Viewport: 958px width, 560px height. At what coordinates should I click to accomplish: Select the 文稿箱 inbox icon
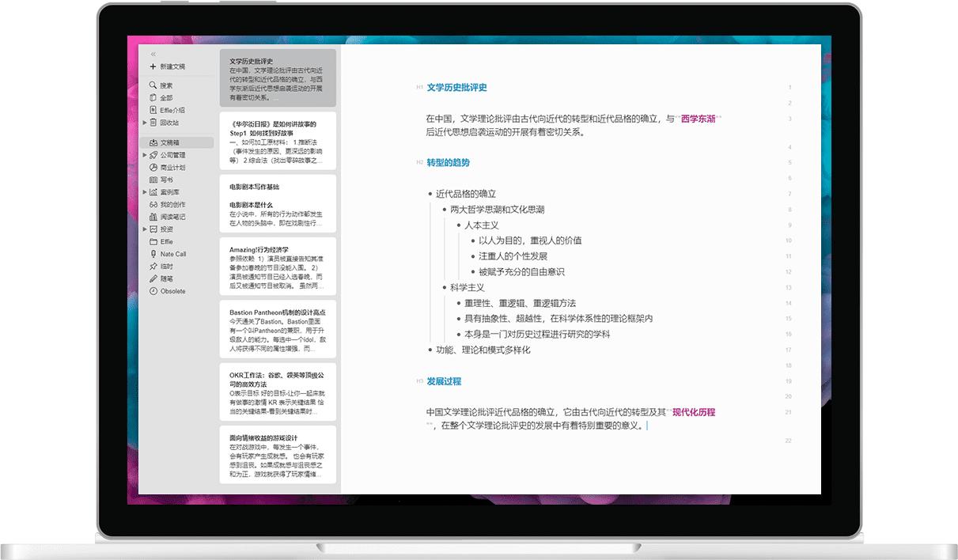tap(152, 142)
